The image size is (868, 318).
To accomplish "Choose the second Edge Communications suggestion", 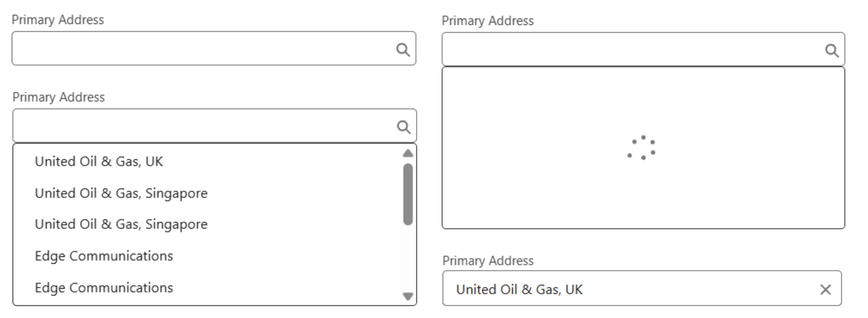I will coord(104,288).
